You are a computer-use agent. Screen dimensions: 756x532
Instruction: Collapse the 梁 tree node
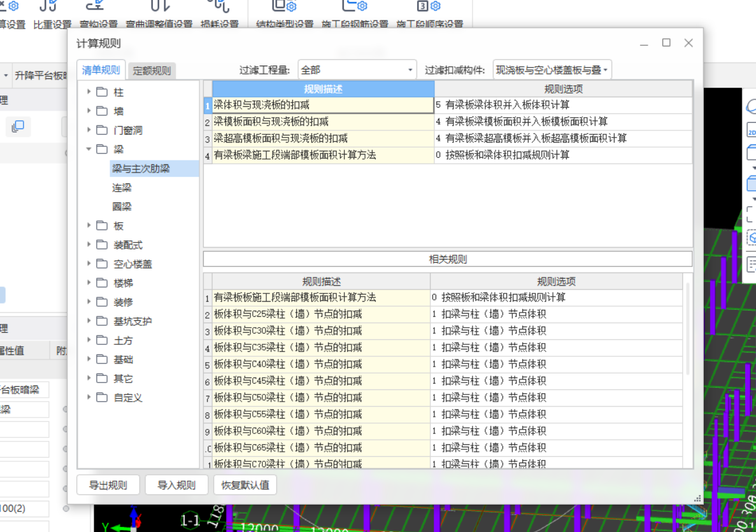tap(89, 149)
